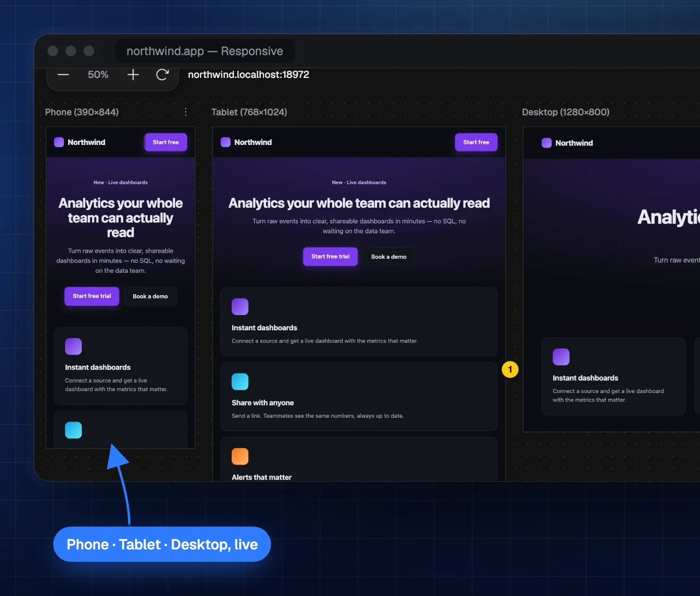This screenshot has width=700, height=596.
Task: Click the purple Instant dashboards icon in Phone preview
Action: point(73,346)
